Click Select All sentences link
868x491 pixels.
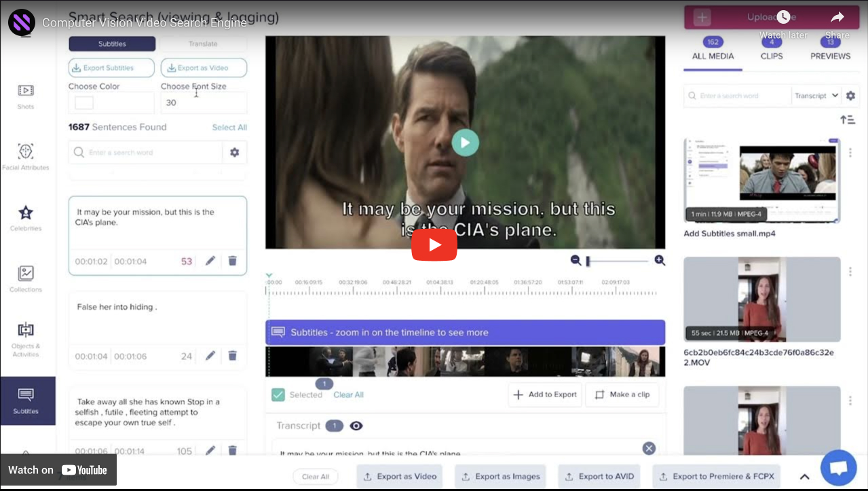pos(229,127)
